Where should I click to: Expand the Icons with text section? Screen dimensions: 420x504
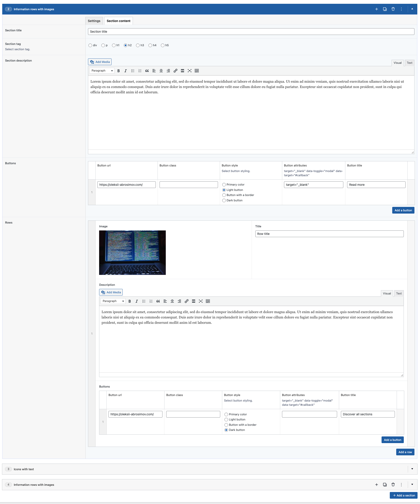(412, 469)
